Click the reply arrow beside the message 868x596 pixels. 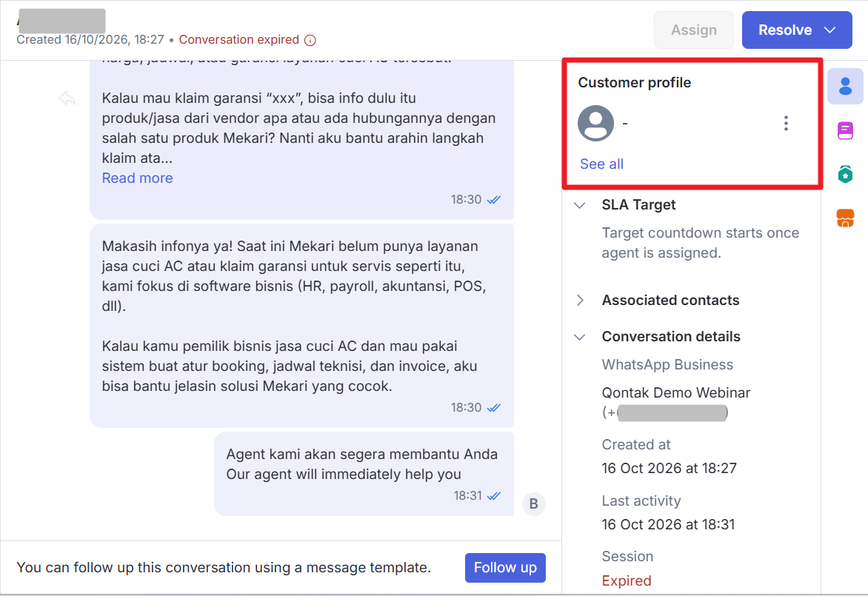pyautogui.click(x=67, y=98)
